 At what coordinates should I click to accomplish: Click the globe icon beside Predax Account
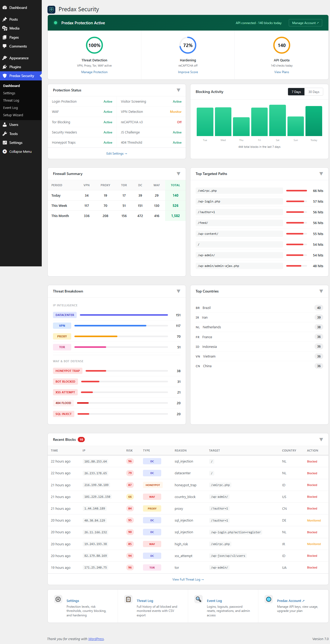click(x=269, y=599)
